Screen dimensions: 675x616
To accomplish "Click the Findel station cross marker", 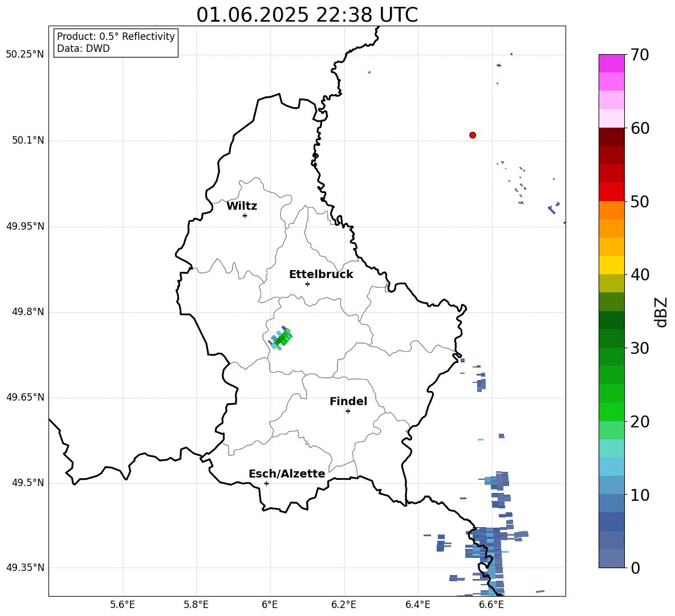I will [x=348, y=411].
